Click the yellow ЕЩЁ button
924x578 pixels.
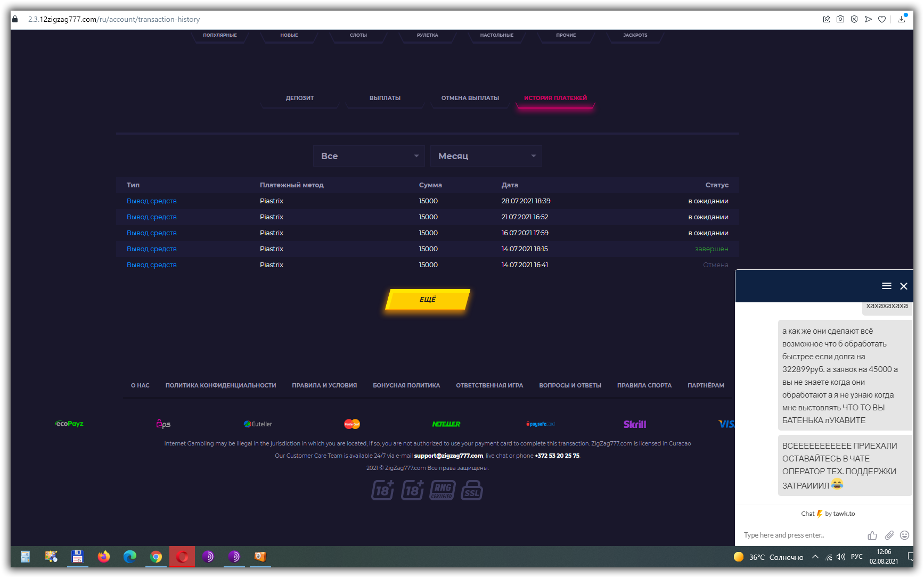tap(428, 300)
